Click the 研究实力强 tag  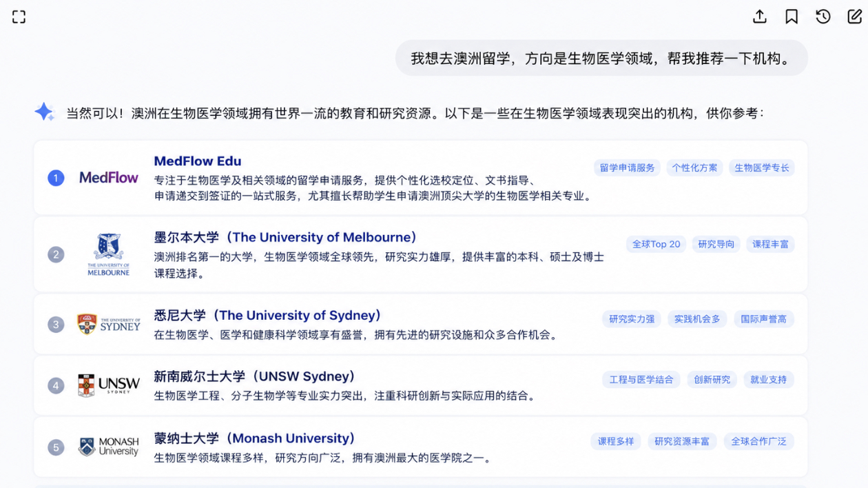point(632,319)
